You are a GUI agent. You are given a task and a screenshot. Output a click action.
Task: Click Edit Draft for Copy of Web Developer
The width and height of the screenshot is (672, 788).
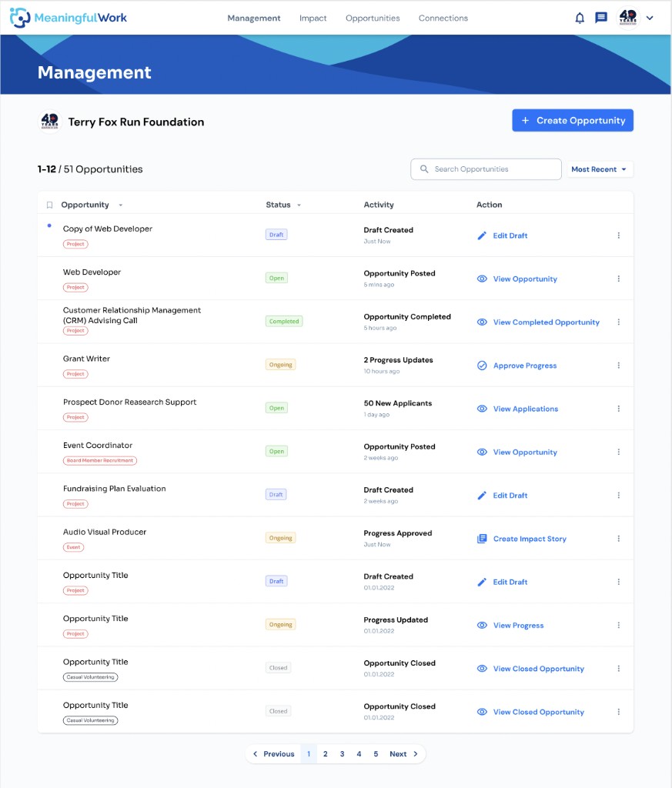coord(502,235)
